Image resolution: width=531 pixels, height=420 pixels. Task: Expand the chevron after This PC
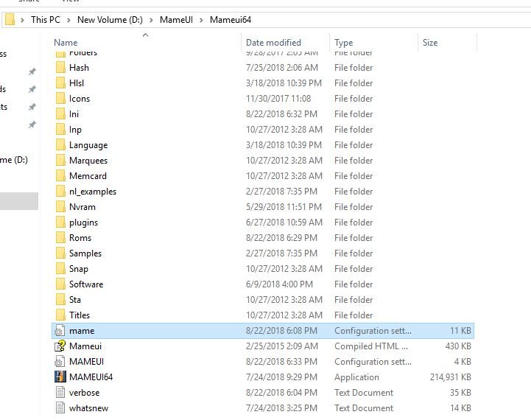point(68,20)
